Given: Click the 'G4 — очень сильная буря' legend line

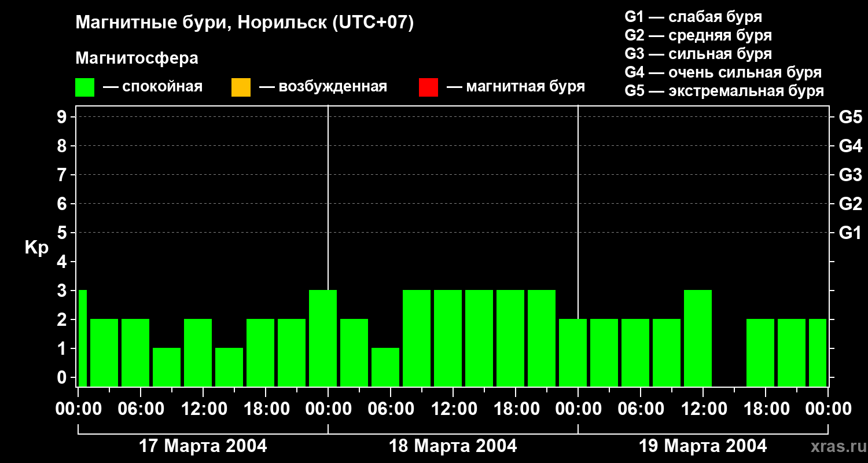Looking at the screenshot, I should click(x=723, y=72).
